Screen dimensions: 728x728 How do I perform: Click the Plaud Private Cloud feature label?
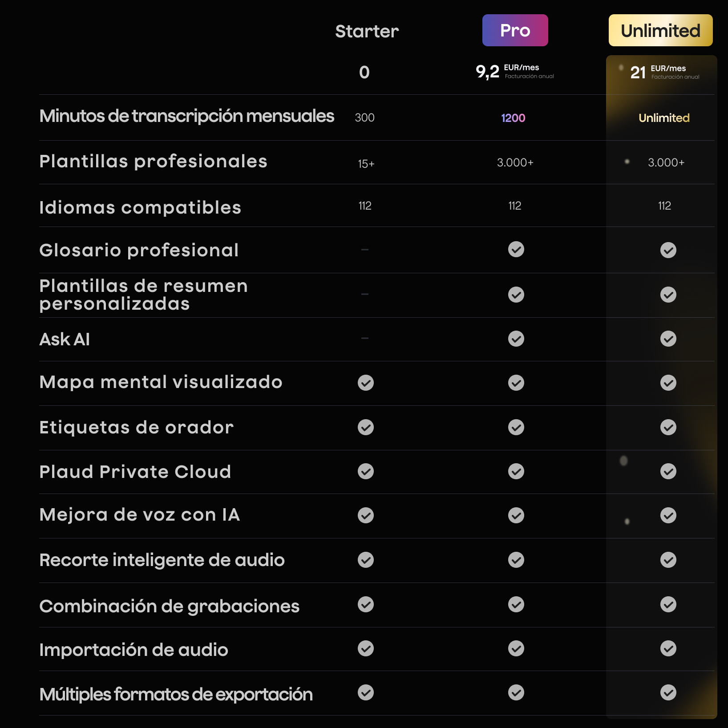coord(135,472)
